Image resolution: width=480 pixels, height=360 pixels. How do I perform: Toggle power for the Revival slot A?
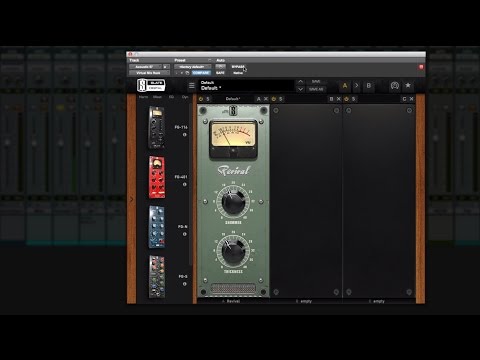coord(201,99)
